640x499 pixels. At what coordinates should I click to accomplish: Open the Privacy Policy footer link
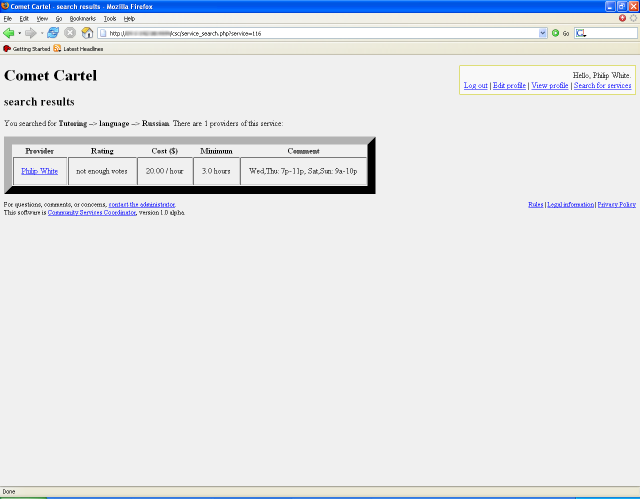[x=617, y=204]
